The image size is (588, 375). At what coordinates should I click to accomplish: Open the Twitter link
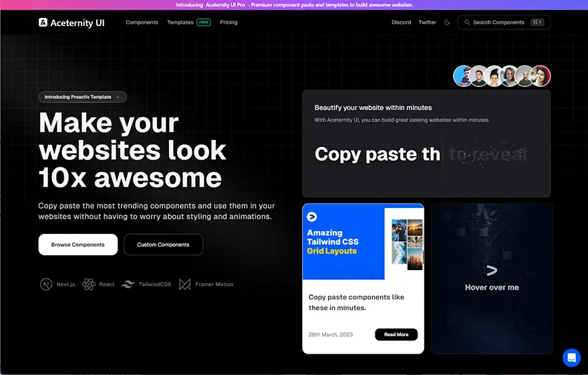pyautogui.click(x=427, y=23)
